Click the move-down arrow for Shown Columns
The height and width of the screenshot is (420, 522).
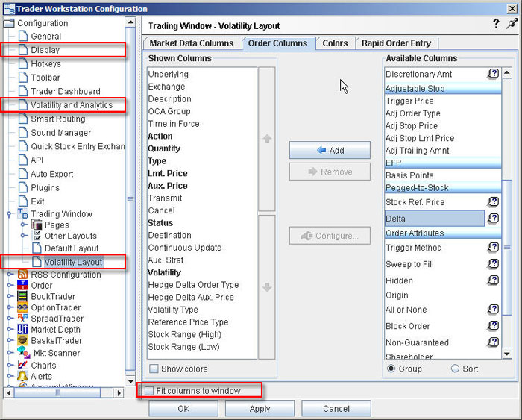click(x=267, y=287)
